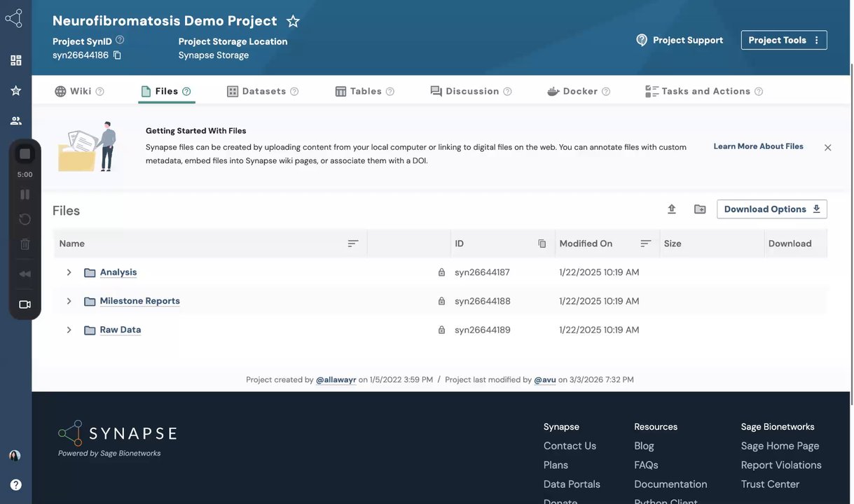Open FAQs footer link
854x504 pixels.
[x=646, y=465]
